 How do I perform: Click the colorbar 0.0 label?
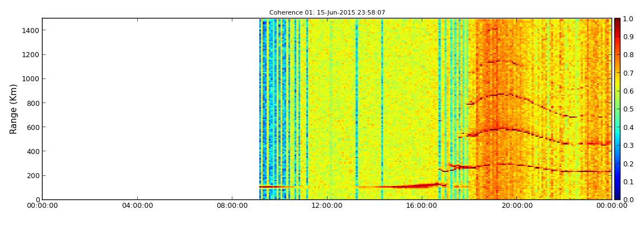pyautogui.click(x=628, y=199)
